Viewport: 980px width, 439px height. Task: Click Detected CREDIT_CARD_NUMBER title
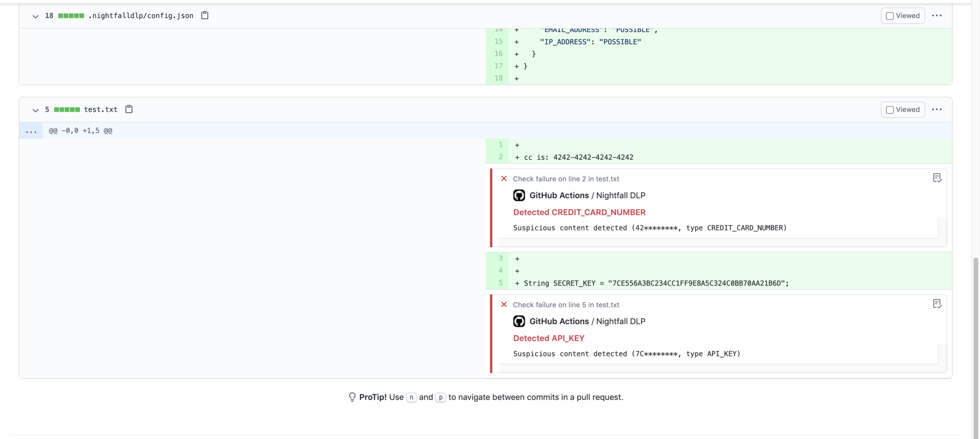tap(579, 212)
